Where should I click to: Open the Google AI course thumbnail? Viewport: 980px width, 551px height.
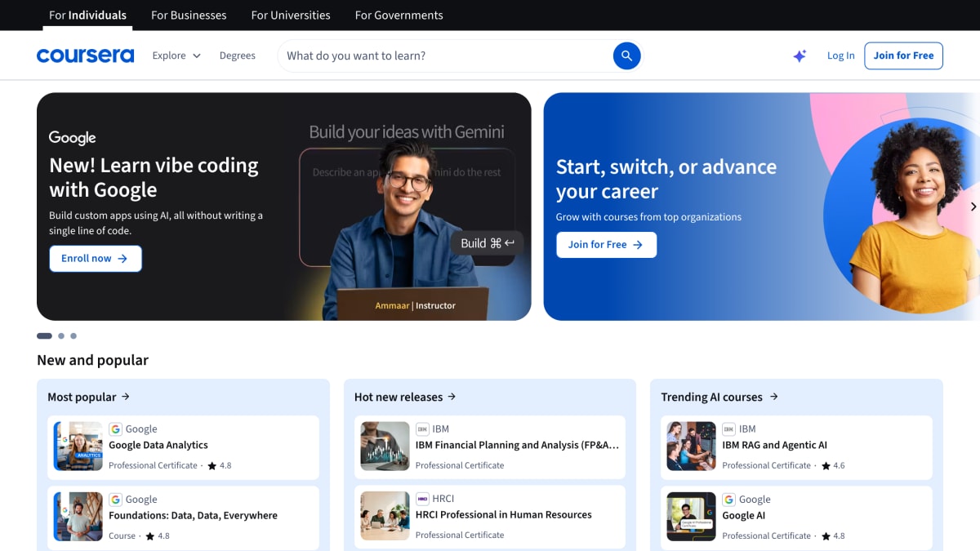(x=692, y=517)
